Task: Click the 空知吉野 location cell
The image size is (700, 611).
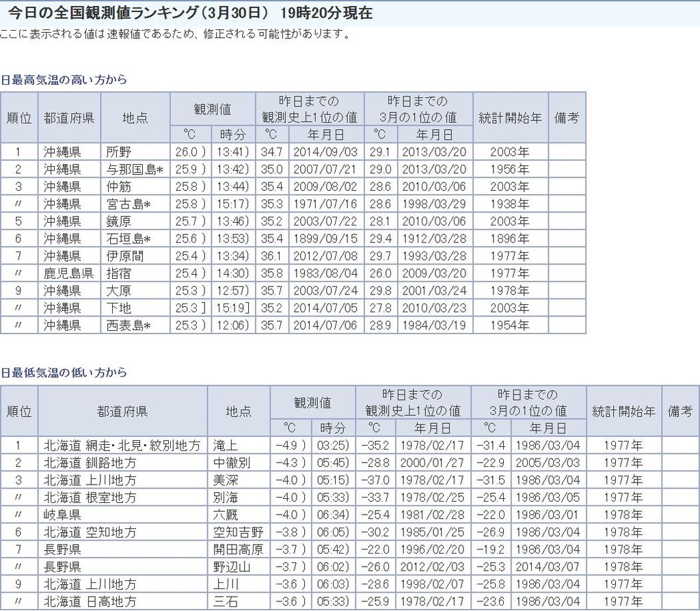Action: pos(238,532)
